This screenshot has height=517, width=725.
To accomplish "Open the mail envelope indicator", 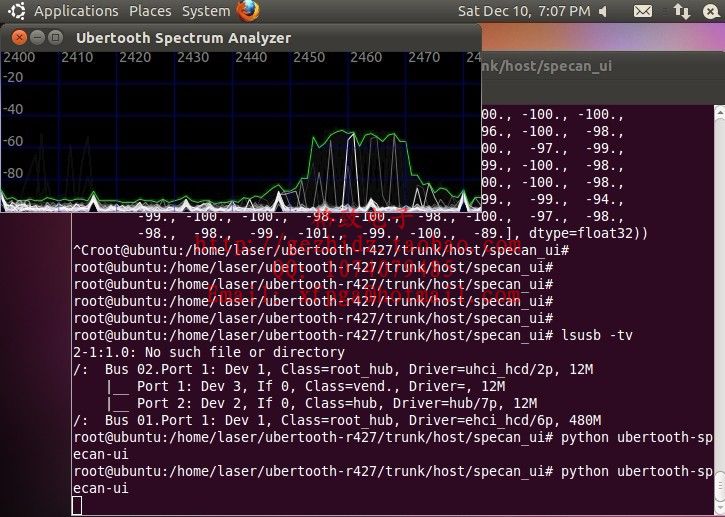I will click(643, 11).
